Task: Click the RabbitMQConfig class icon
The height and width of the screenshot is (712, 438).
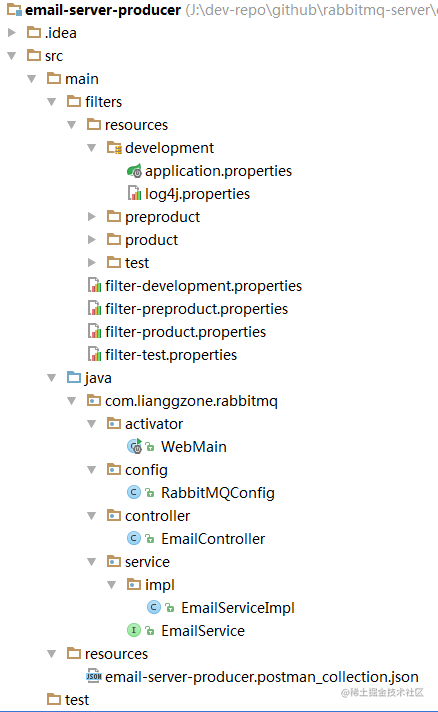Action: (x=133, y=492)
